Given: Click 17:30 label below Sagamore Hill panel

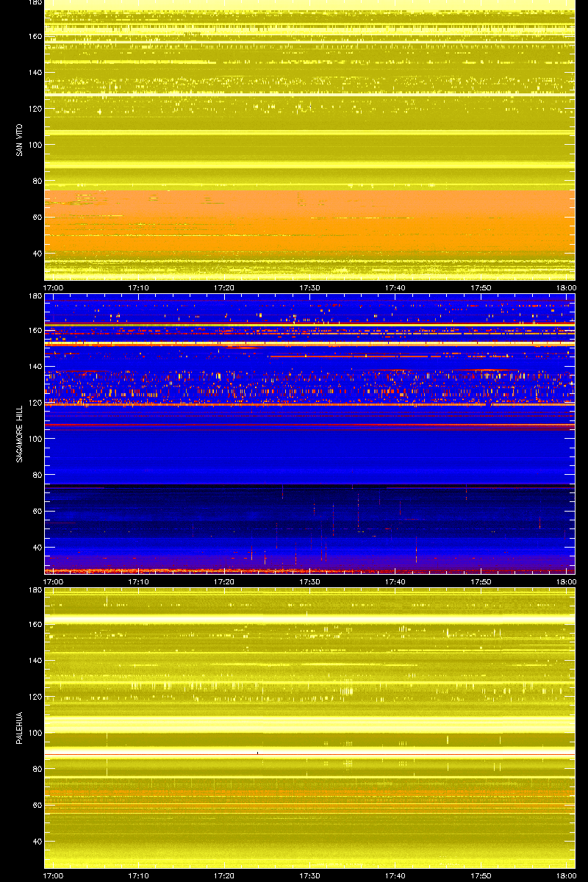Looking at the screenshot, I should pos(310,581).
